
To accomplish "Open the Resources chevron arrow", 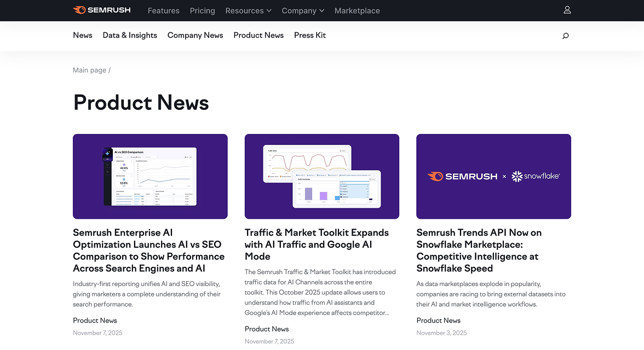I will tap(268, 10).
